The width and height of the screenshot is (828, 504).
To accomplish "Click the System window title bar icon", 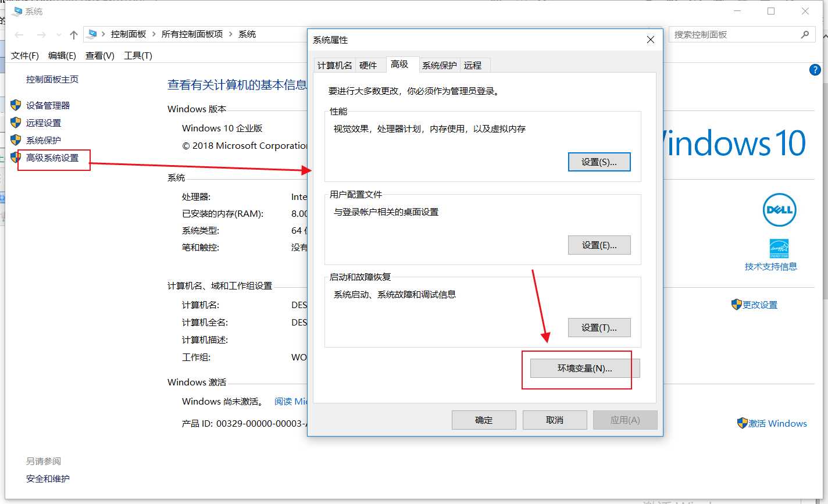I will 16,11.
